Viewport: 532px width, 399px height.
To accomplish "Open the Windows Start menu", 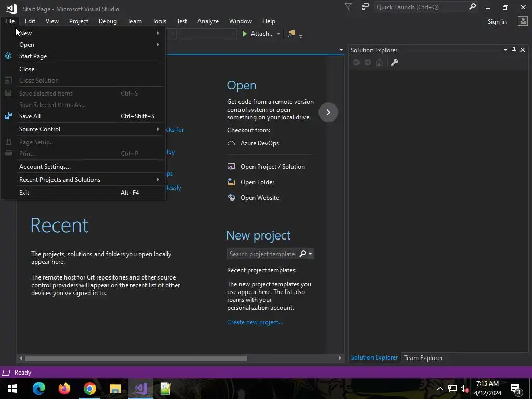I will pos(12,389).
